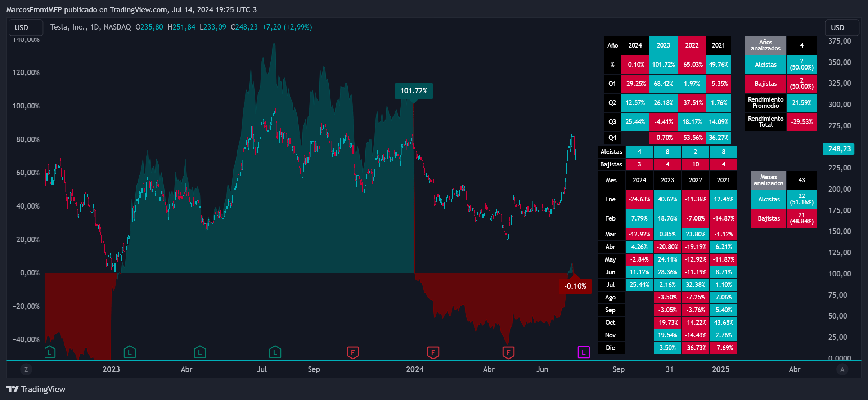Click the red earnings marker after Sep 2023
868x400 pixels.
click(x=353, y=352)
